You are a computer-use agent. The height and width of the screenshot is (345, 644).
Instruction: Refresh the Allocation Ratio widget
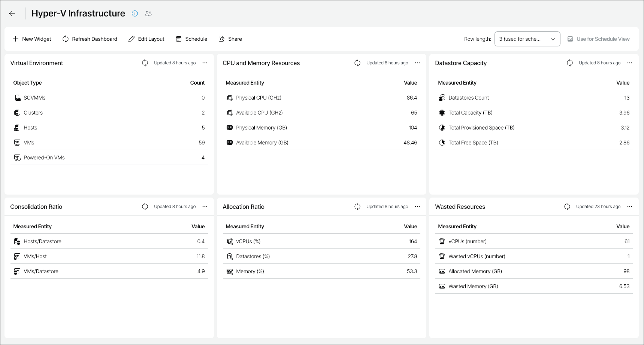click(357, 207)
